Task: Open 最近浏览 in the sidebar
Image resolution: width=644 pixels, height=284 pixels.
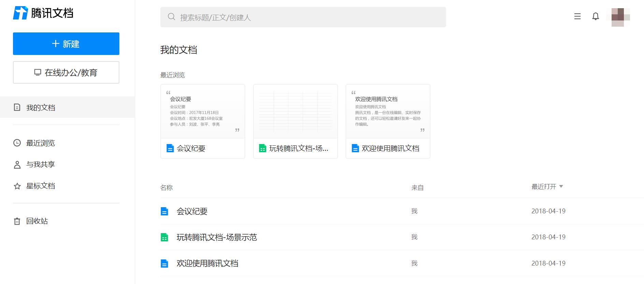Action: pos(41,143)
